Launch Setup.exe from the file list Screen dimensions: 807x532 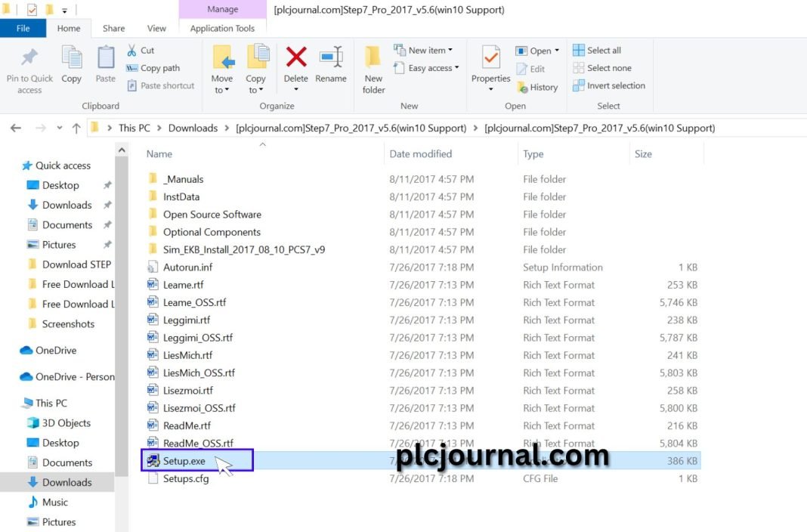(x=185, y=461)
